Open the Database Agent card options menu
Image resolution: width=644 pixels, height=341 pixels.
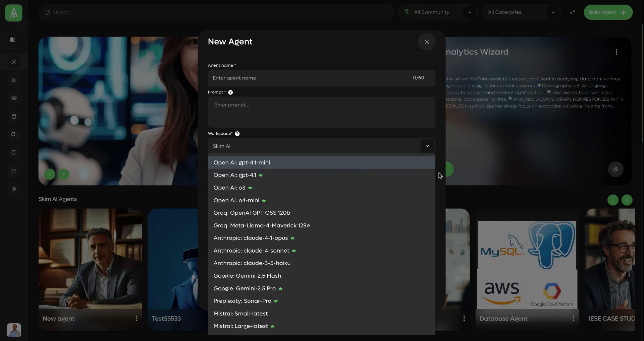pyautogui.click(x=574, y=318)
